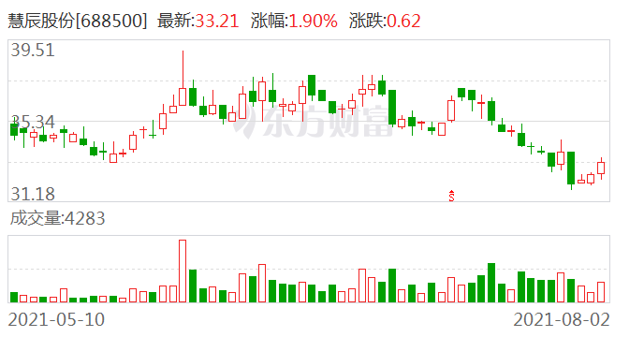Click the red S marker on the price chart

pos(451,196)
